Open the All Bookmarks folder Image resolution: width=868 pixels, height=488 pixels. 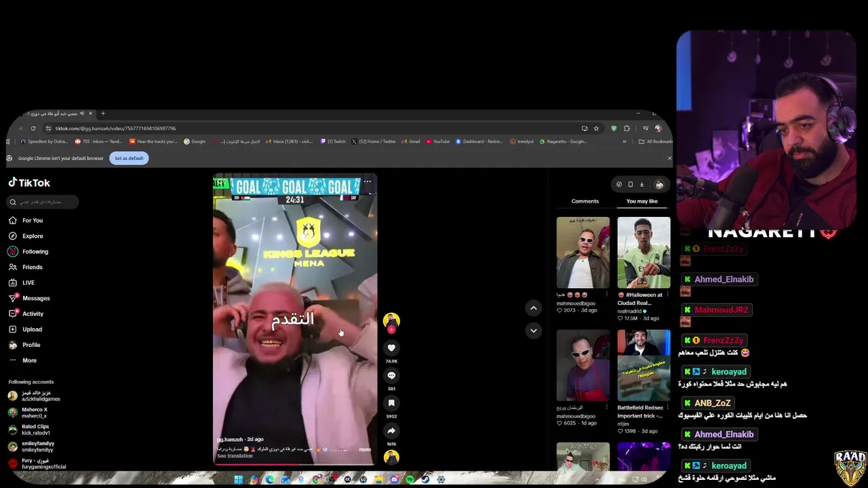(655, 142)
